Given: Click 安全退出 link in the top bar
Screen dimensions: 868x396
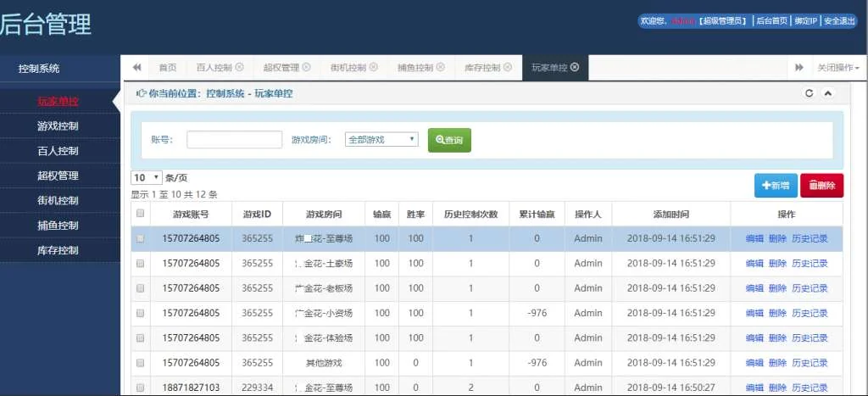Looking at the screenshot, I should coord(840,21).
